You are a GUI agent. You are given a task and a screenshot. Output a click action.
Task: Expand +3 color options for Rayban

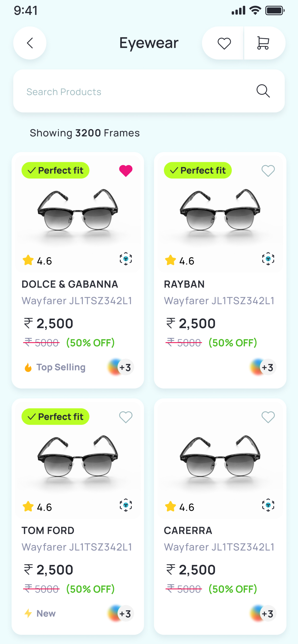[x=263, y=367]
